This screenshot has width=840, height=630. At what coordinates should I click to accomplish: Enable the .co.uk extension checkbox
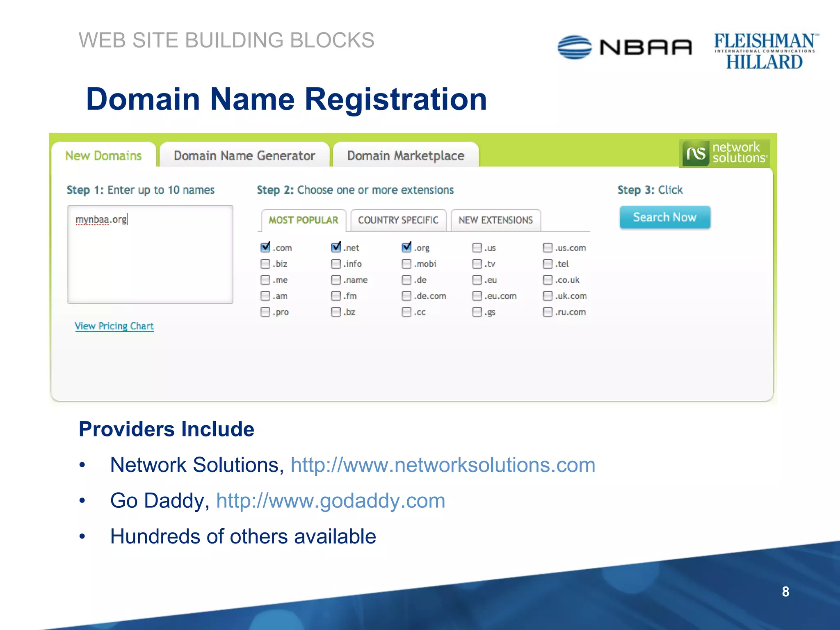tap(548, 280)
